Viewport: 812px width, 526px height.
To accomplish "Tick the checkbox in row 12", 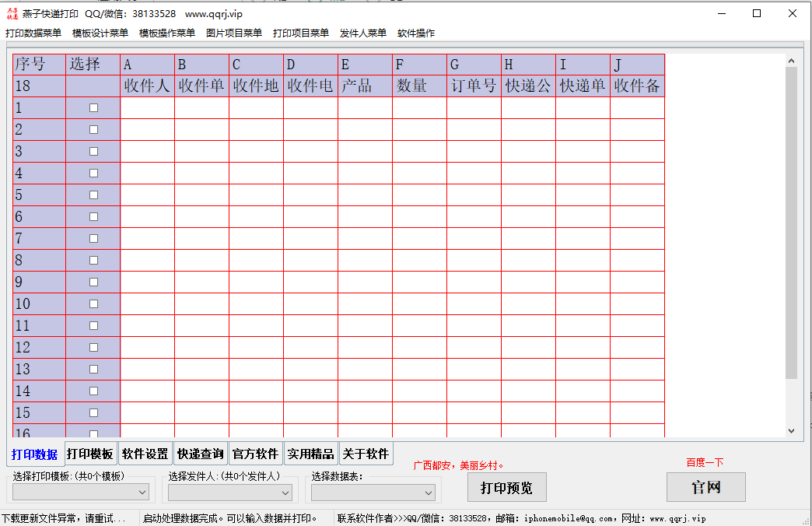I will point(94,347).
